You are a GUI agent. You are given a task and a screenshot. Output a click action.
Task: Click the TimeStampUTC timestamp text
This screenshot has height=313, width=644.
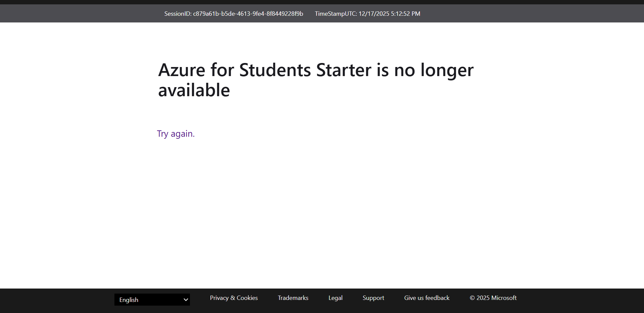(367, 13)
